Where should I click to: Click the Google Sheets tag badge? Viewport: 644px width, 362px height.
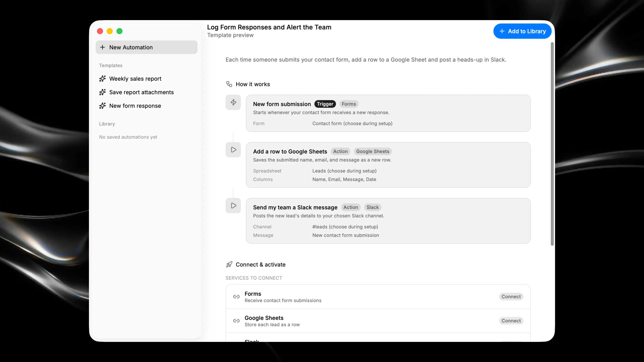pyautogui.click(x=373, y=151)
